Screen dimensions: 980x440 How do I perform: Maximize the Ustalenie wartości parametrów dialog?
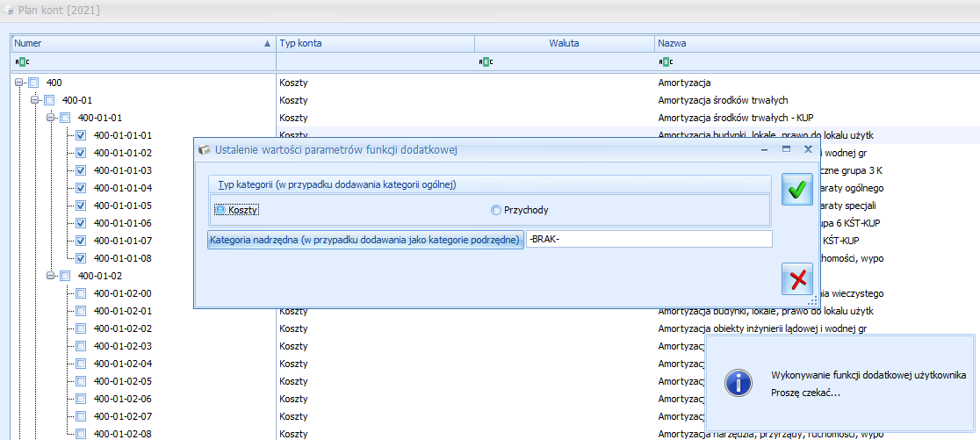(786, 149)
